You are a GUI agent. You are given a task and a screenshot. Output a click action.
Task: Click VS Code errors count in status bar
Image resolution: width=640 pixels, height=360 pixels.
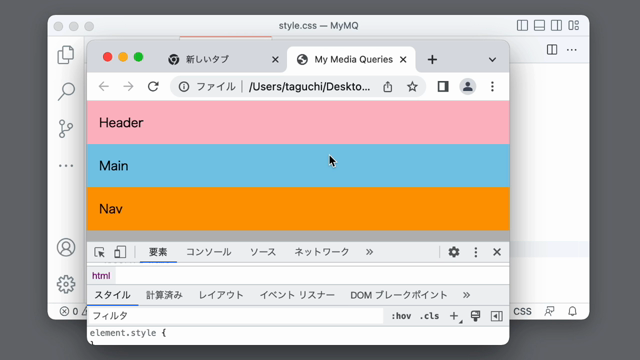[x=69, y=311]
